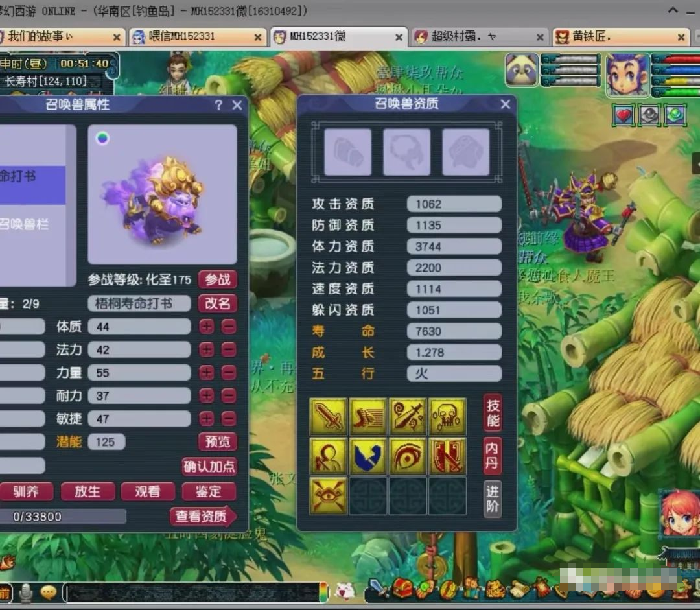Click the gray helmet icon
Viewport: 700px width, 610px height.
(649, 115)
